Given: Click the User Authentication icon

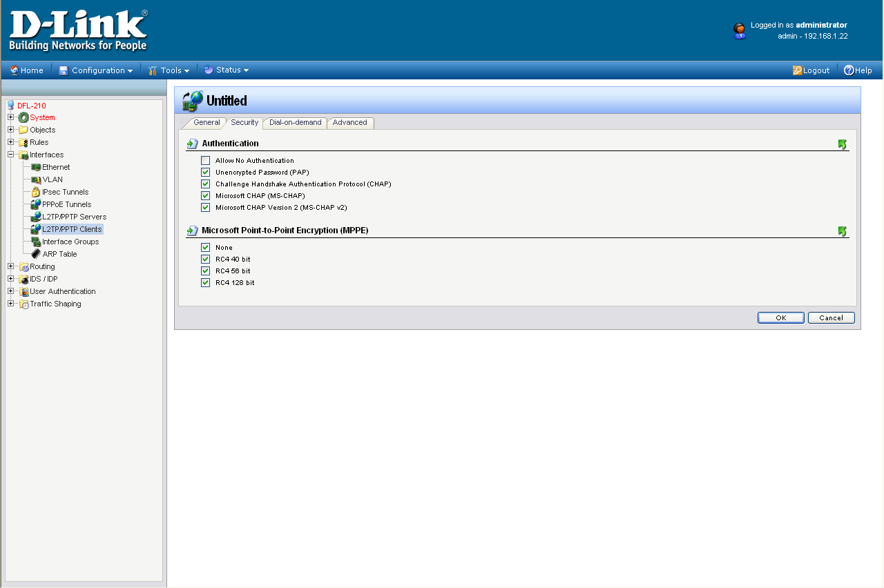Looking at the screenshot, I should [23, 291].
